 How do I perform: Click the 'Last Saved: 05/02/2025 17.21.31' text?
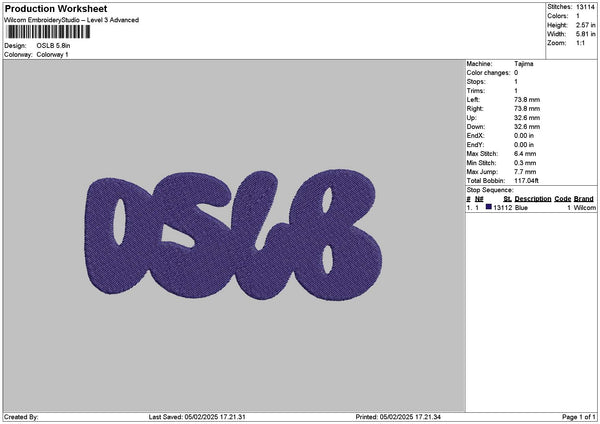tap(197, 417)
